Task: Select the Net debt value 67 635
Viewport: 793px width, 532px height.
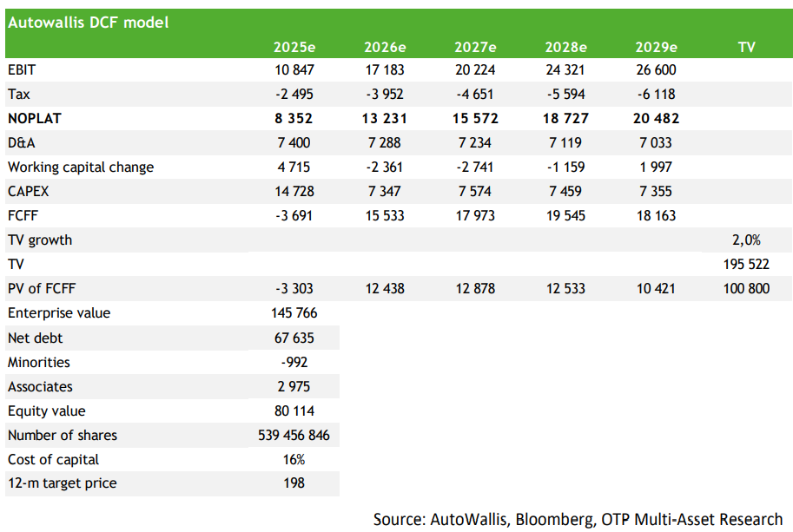Action: (294, 338)
